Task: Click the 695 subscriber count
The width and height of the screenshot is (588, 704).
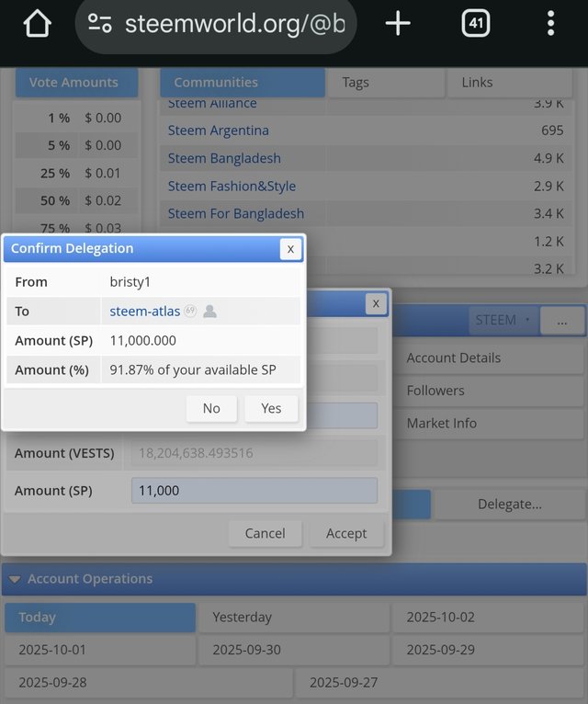Action: click(x=552, y=131)
